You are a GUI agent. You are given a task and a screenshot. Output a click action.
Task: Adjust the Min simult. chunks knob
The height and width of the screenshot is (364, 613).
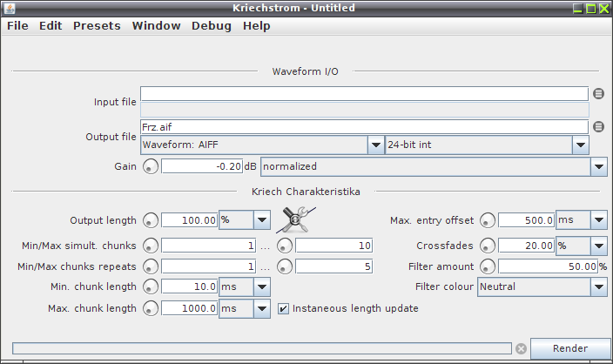(150, 246)
